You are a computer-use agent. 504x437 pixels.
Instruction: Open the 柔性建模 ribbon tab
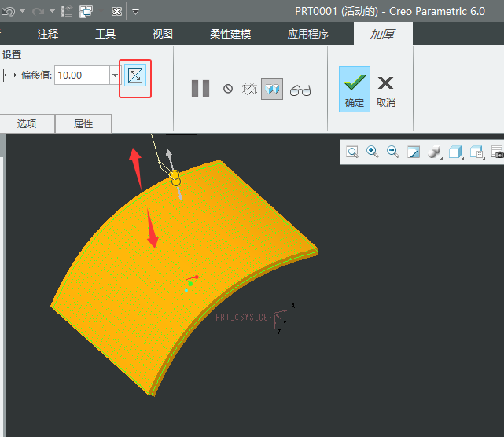(230, 34)
